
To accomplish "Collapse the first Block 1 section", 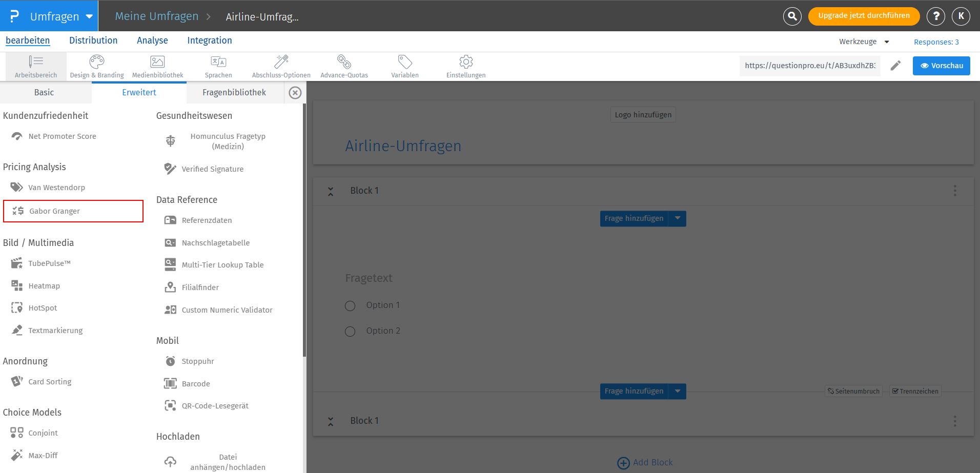I will coord(331,191).
